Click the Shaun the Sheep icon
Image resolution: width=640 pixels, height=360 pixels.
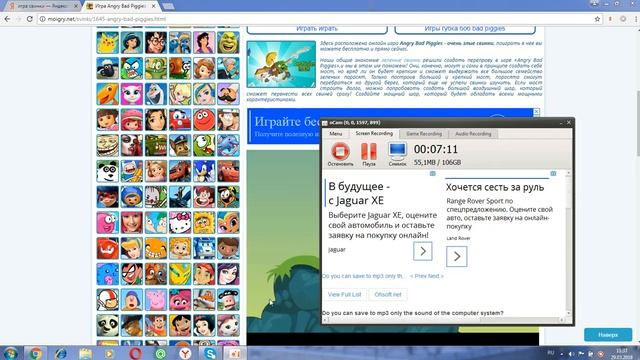(108, 69)
